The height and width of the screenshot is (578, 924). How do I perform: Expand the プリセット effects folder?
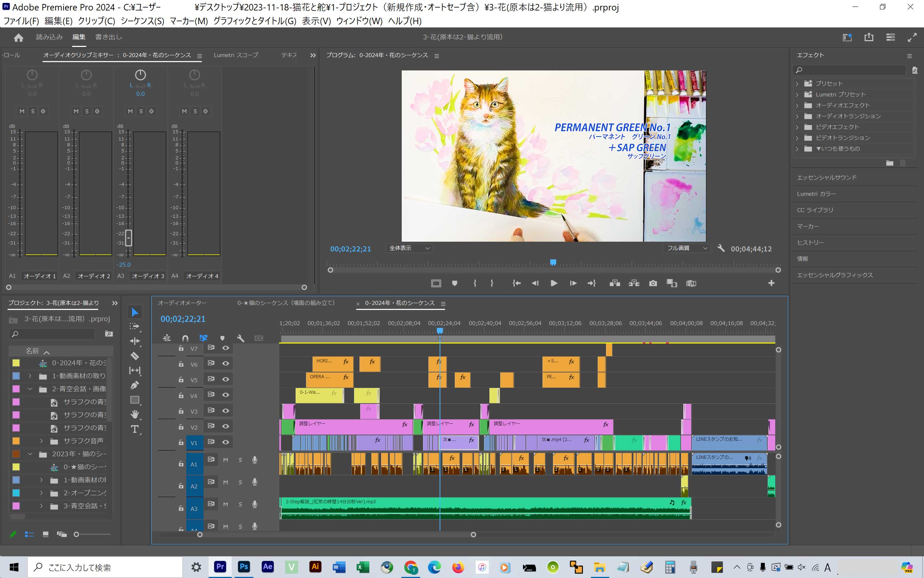797,84
